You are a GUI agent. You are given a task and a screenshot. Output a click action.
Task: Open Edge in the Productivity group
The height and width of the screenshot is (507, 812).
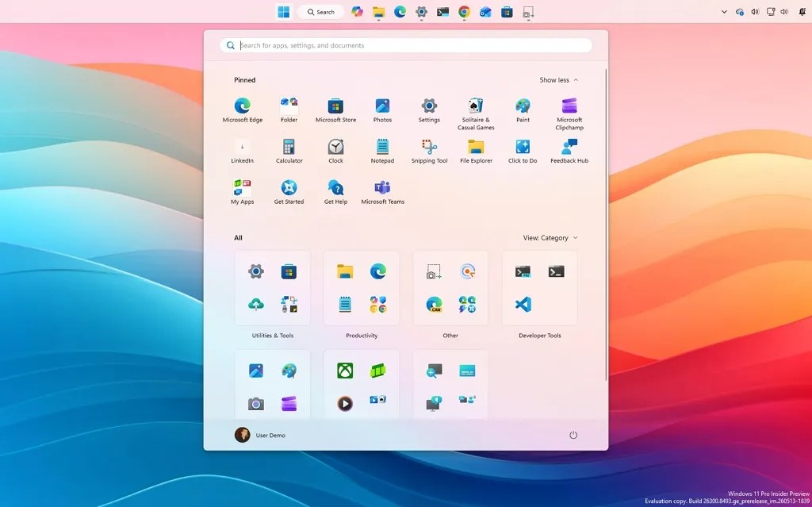pos(378,271)
